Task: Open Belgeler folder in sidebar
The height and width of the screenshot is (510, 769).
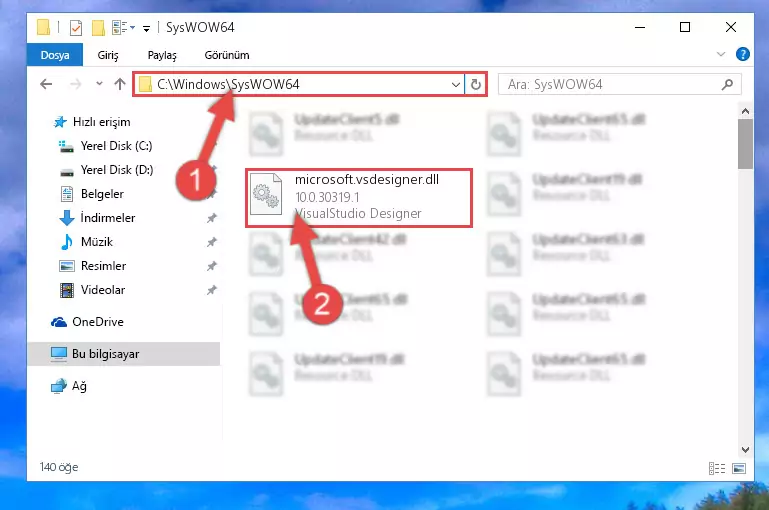Action: pyautogui.click(x=102, y=194)
